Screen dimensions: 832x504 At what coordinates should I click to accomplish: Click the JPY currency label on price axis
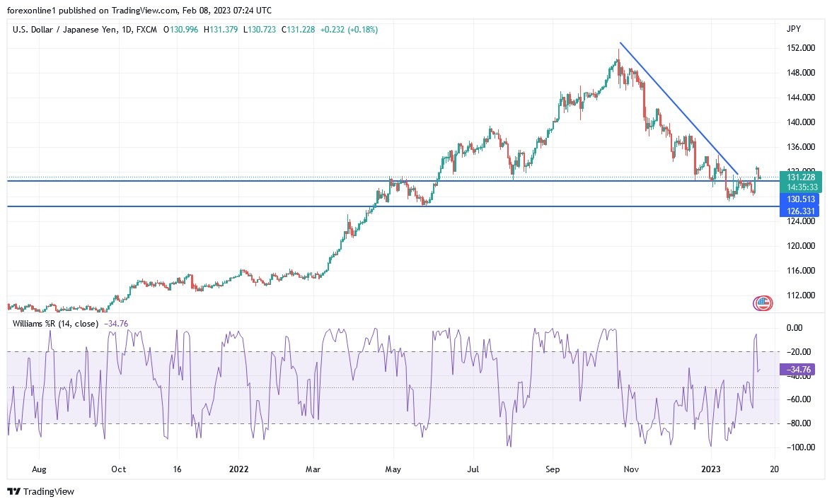(x=794, y=28)
